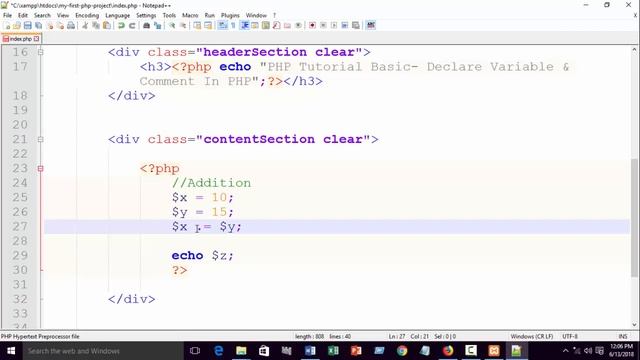640x360 pixels.
Task: Click the Windows Start button
Action: (11, 351)
